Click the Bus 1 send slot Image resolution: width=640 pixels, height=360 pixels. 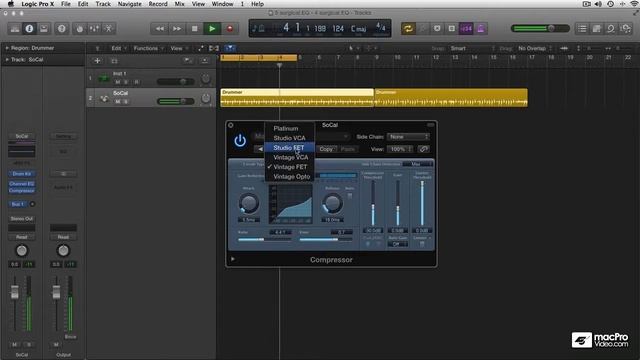pyautogui.click(x=17, y=204)
